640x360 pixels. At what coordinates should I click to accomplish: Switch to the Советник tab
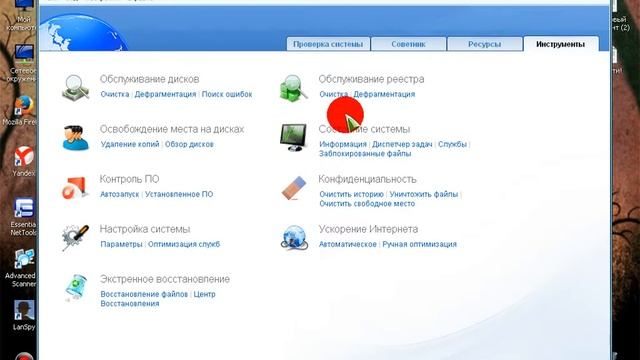pyautogui.click(x=408, y=44)
